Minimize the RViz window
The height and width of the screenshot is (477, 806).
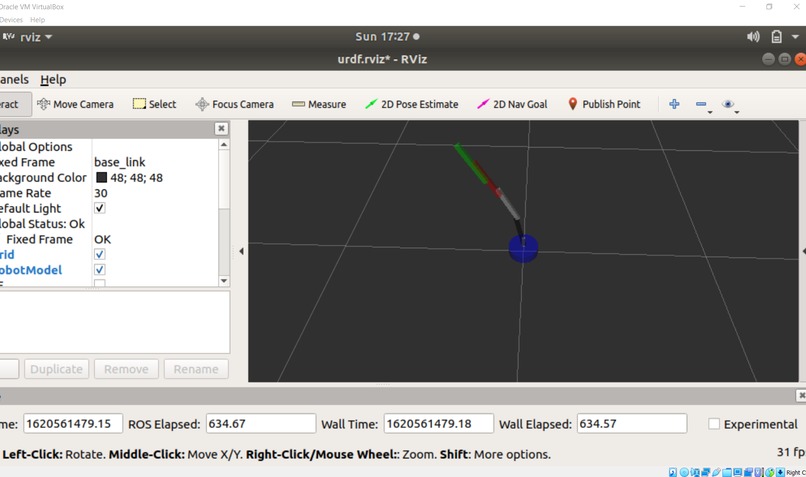[x=768, y=59]
